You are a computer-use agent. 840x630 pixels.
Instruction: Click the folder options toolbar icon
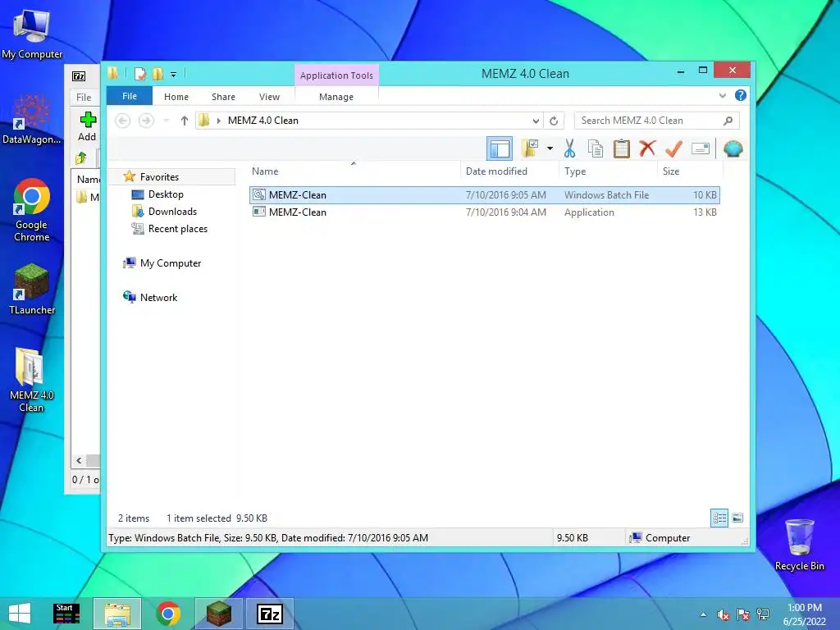click(530, 148)
